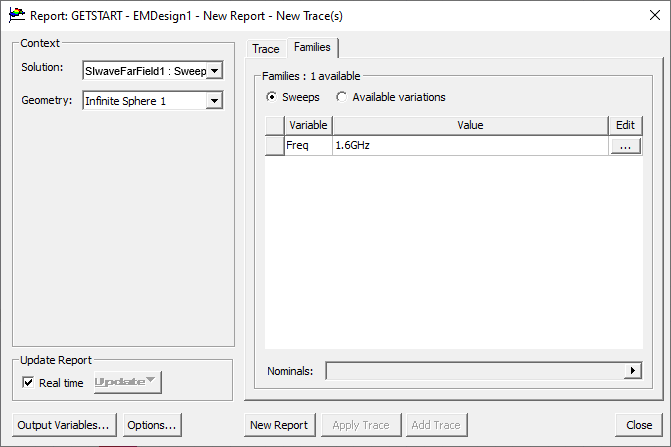Click the Variable column header

[308, 125]
